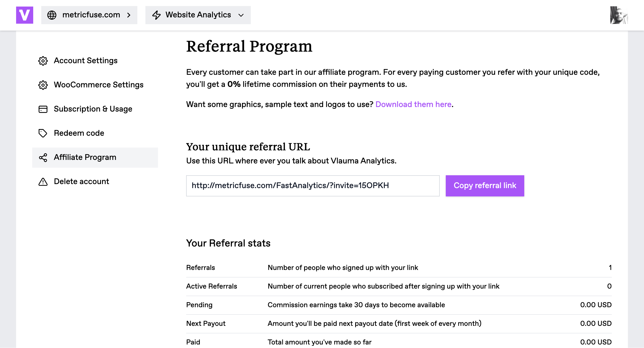Click the gear icon next to WooCommerce Settings
The width and height of the screenshot is (644, 348).
[x=43, y=85]
